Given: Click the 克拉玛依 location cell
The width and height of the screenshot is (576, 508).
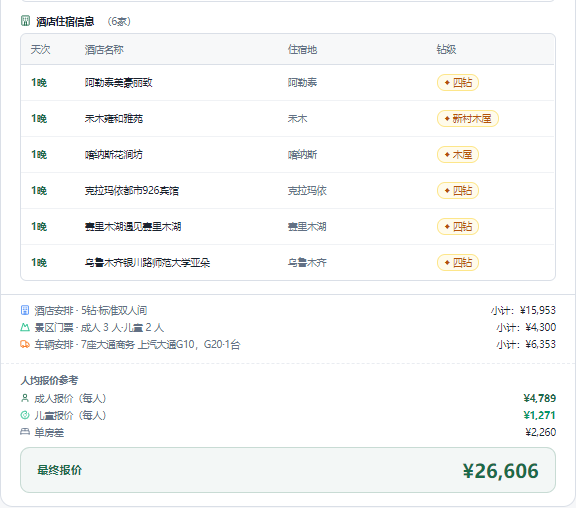Looking at the screenshot, I should pos(307,190).
